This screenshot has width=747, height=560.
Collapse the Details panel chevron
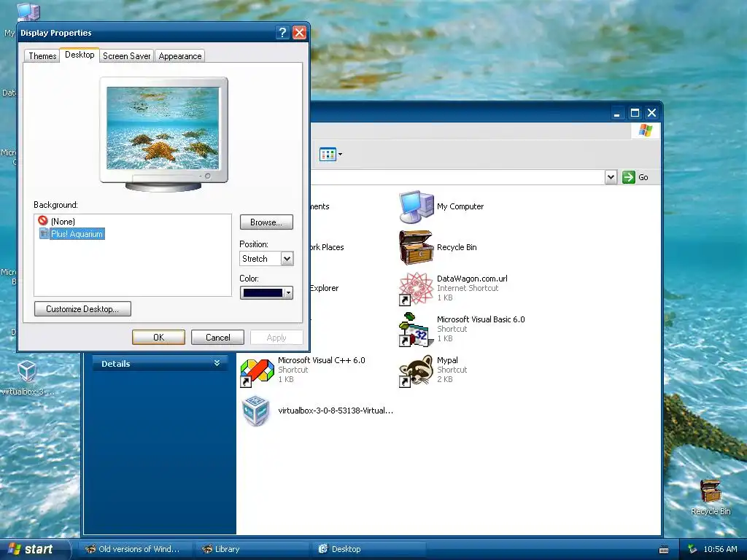[x=217, y=363]
